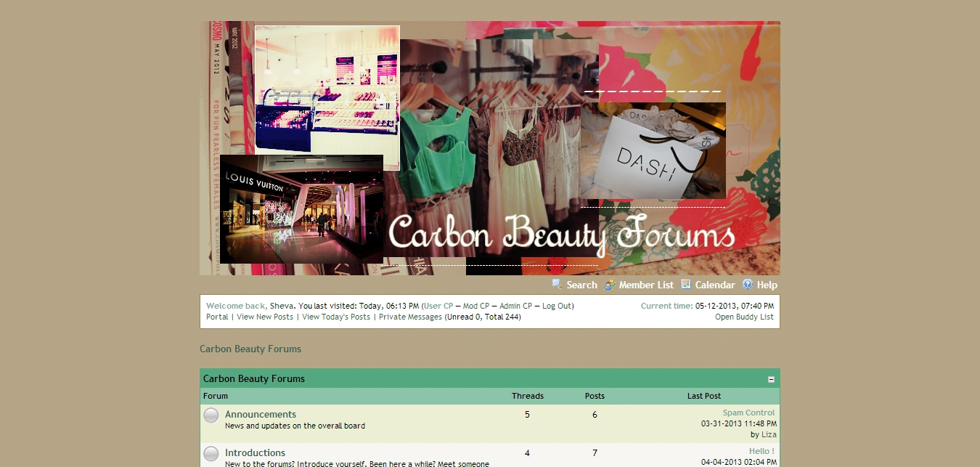Viewport: 980px width, 467px height.
Task: Click Log Out link
Action: [557, 306]
